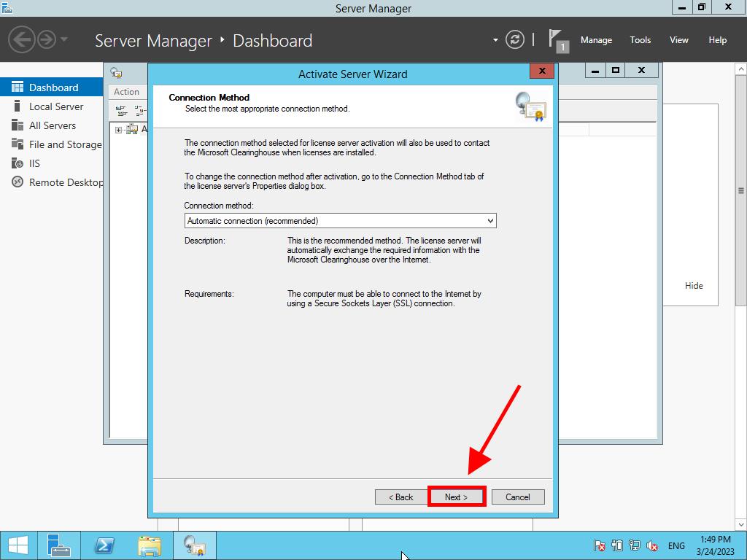Click the All Servers icon

[18, 125]
